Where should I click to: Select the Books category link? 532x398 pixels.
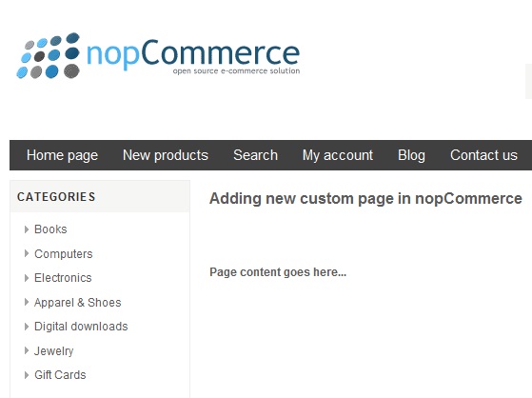point(50,229)
